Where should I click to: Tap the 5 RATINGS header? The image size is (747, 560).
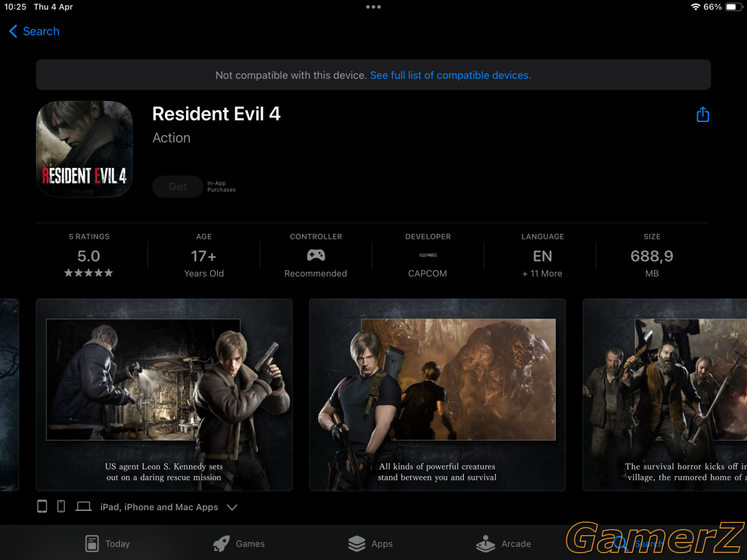pos(89,236)
